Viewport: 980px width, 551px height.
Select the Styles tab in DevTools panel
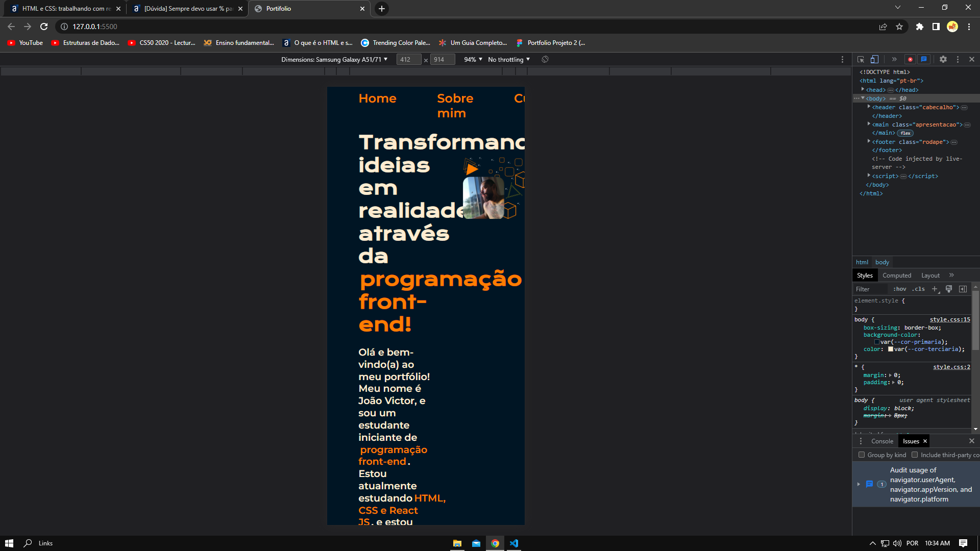pos(865,275)
